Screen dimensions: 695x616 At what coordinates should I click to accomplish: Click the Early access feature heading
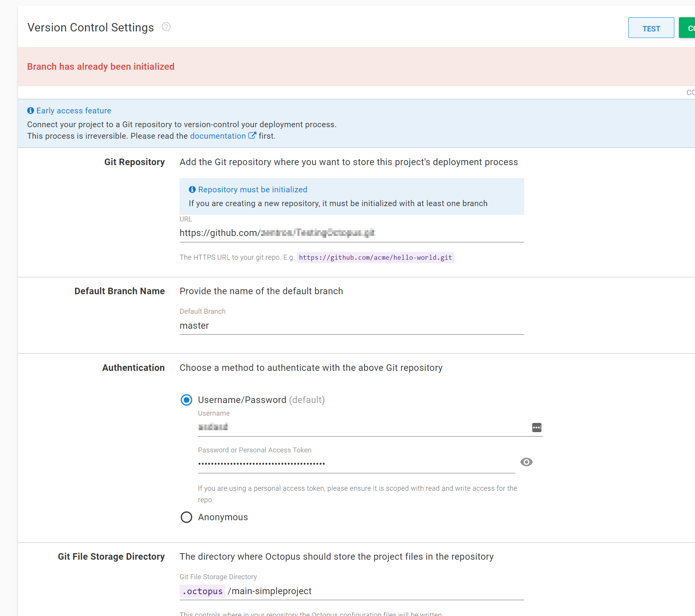74,111
